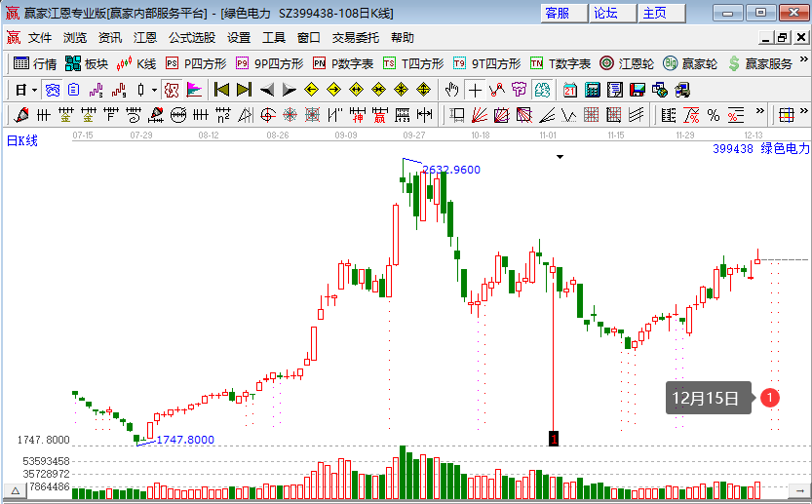The height and width of the screenshot is (504, 812).
Task: Click the arrow button at bottom-right corner
Action: pyautogui.click(x=798, y=491)
